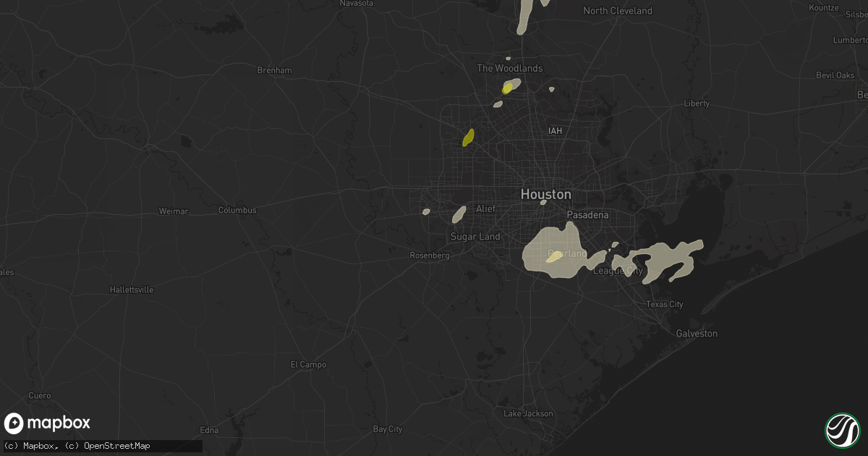The height and width of the screenshot is (456, 868).
Task: Click The Woodlands label
Action: (x=509, y=68)
